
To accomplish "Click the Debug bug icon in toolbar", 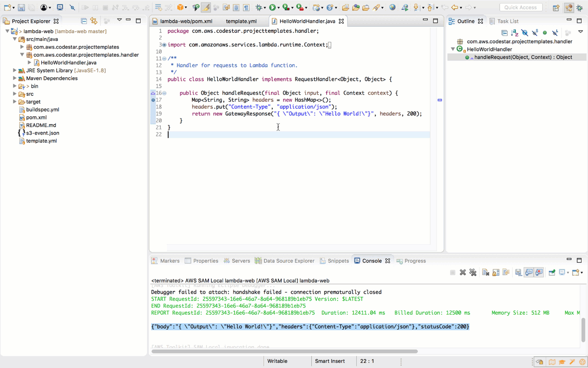I will pos(259,7).
